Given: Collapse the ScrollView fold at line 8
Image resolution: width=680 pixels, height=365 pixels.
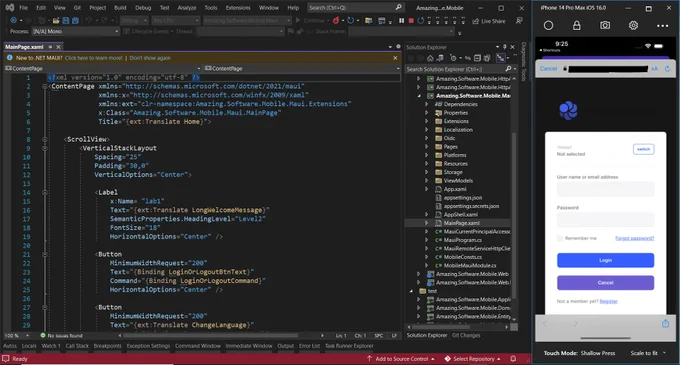Looking at the screenshot, I should pos(45,139).
